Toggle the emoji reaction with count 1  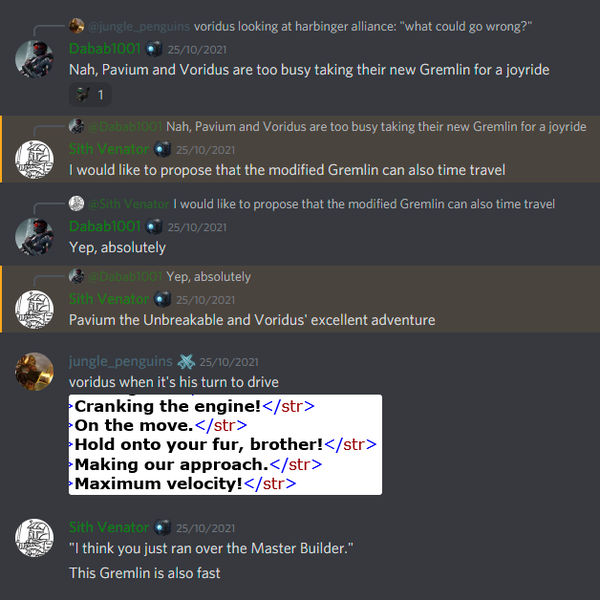click(90, 95)
